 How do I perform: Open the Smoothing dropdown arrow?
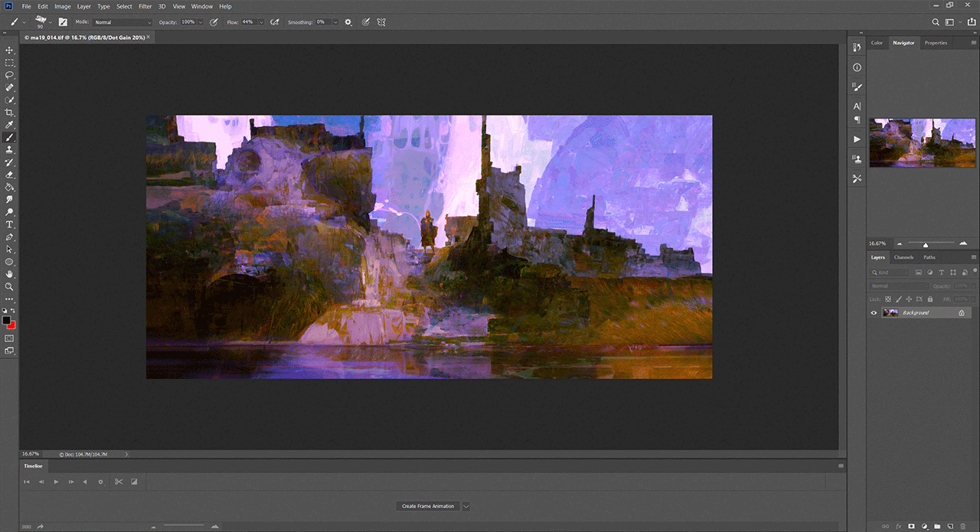point(335,22)
